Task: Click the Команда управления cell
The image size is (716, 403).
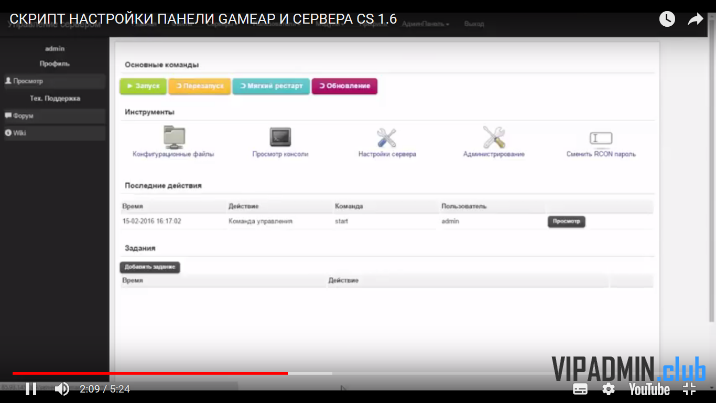Action: click(x=260, y=221)
